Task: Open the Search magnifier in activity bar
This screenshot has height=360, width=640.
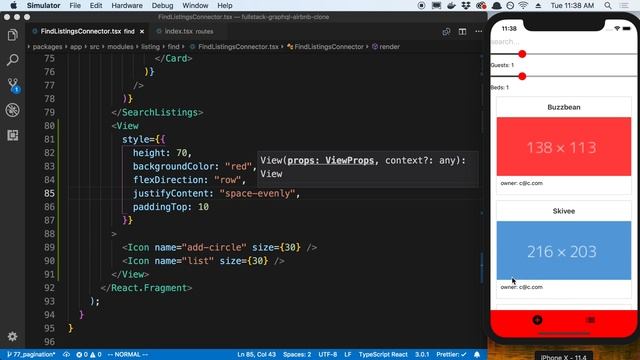Action: click(x=13, y=60)
